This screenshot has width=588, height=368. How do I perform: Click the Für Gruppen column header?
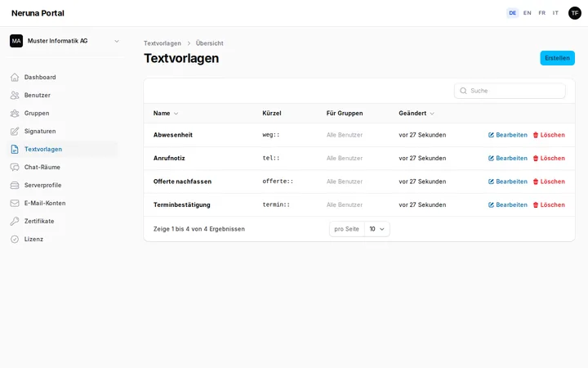point(345,114)
